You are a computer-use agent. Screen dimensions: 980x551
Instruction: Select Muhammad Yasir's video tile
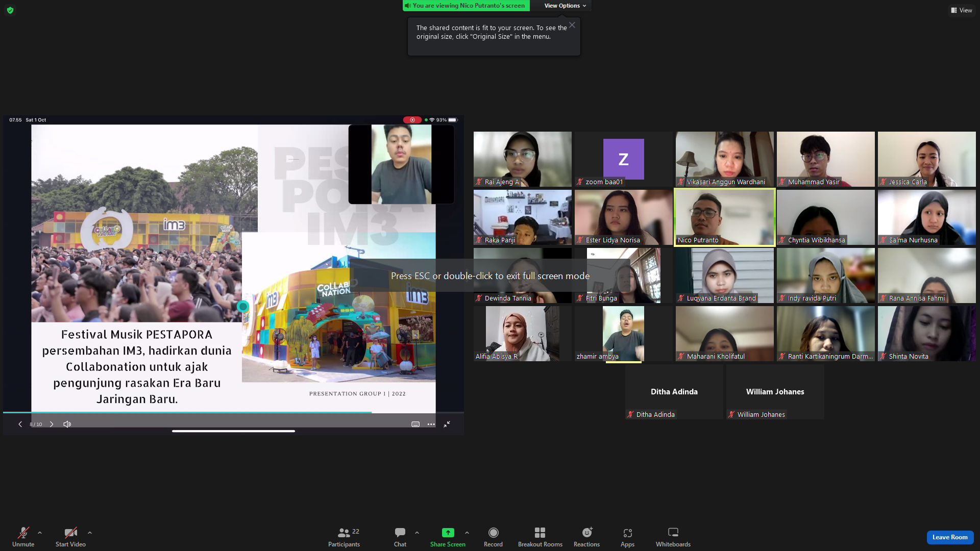coord(826,159)
